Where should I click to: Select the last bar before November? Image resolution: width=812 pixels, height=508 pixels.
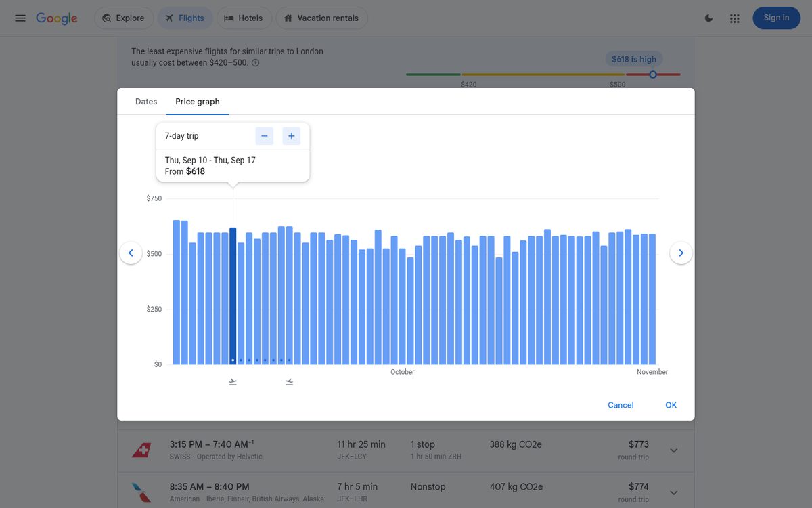point(652,299)
